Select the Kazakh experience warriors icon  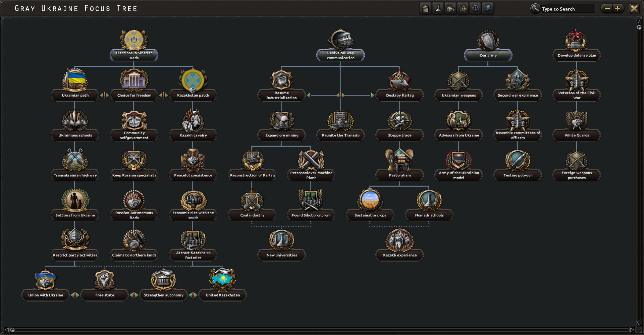point(399,240)
